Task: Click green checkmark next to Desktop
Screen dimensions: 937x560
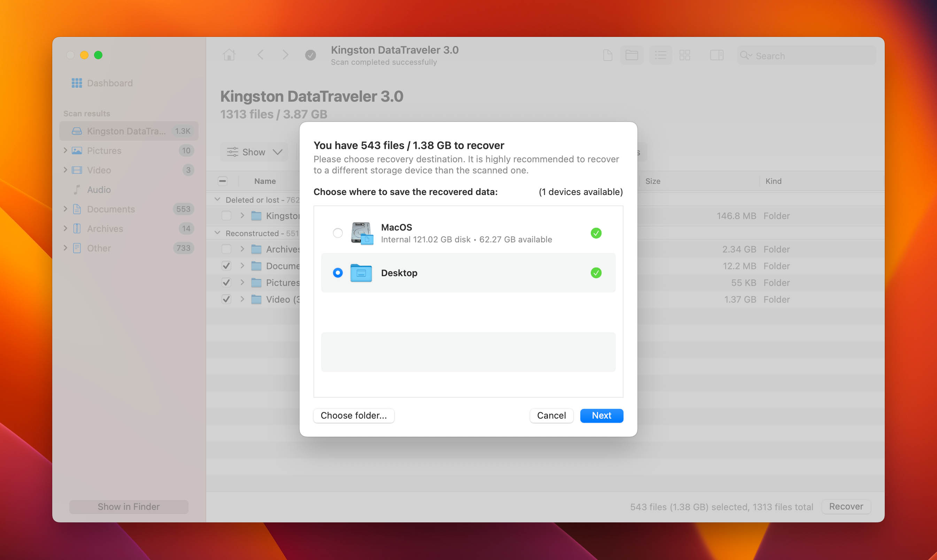Action: click(x=596, y=273)
